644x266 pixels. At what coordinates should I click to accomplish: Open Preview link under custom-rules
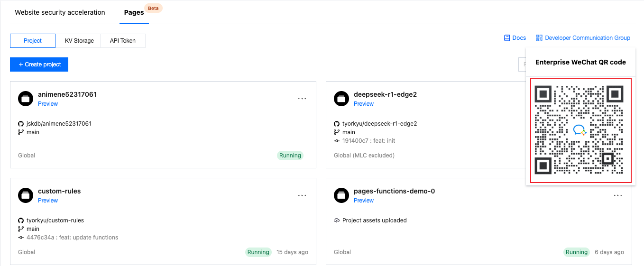tap(48, 201)
